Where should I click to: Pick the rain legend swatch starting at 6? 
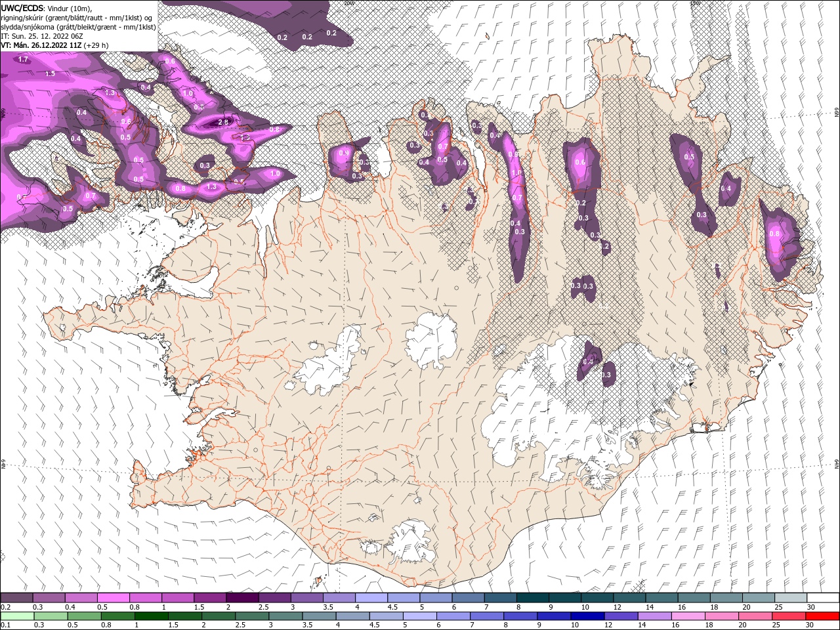(454, 616)
